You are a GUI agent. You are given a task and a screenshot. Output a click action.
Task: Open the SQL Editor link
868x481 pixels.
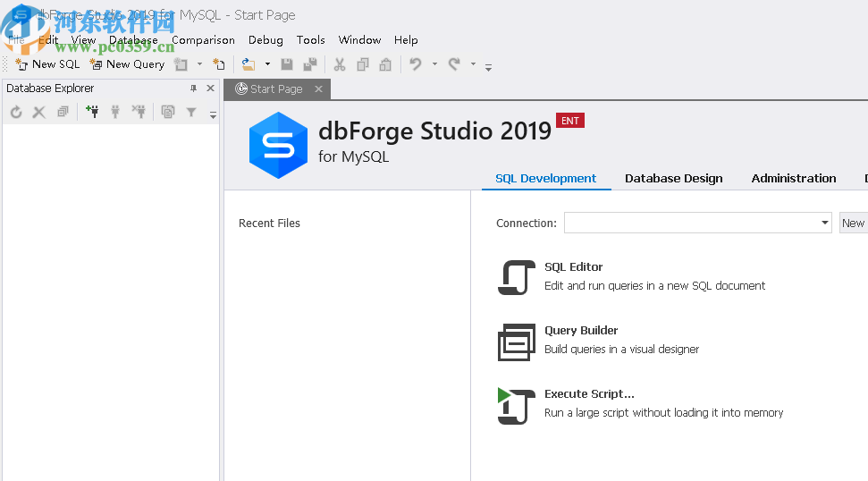(574, 266)
